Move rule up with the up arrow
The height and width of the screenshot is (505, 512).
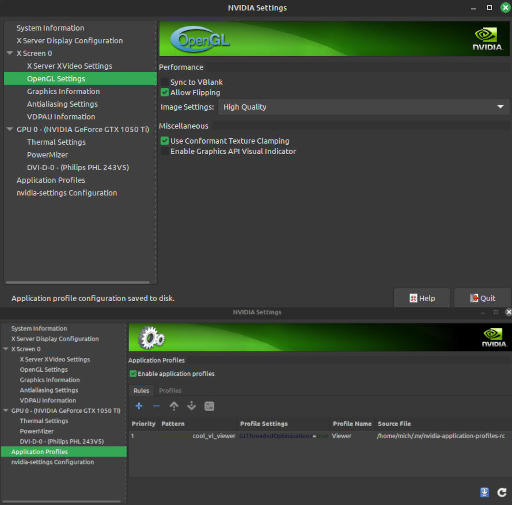[174, 406]
